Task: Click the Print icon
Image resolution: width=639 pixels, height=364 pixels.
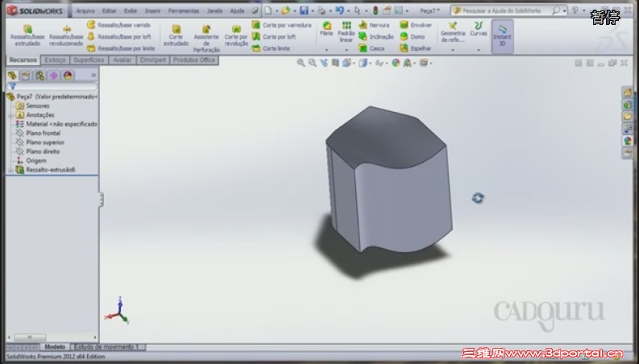Action: pyautogui.click(x=322, y=10)
